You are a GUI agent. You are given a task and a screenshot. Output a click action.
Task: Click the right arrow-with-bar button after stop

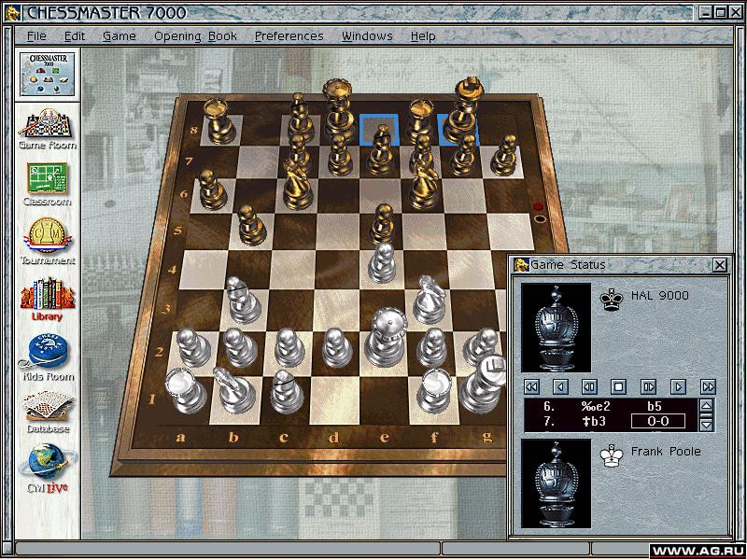coord(649,386)
